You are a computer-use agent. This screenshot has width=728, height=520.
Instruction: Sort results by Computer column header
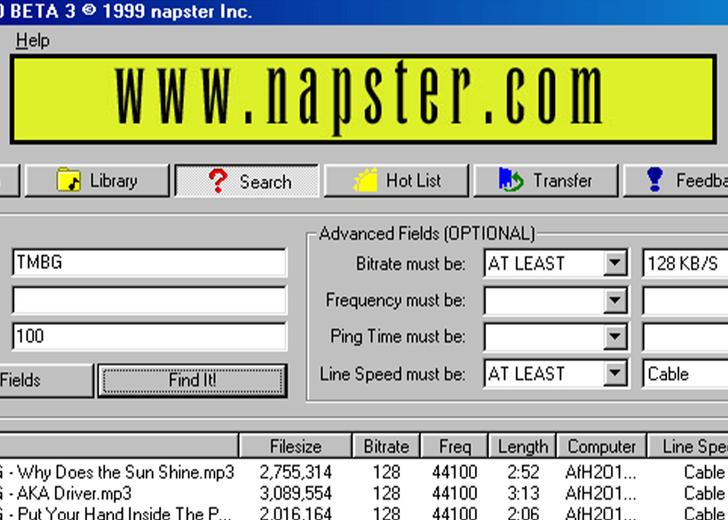[601, 446]
